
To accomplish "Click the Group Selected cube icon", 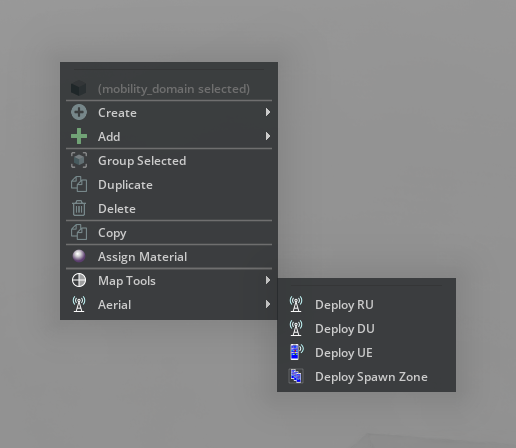I will click(x=79, y=160).
